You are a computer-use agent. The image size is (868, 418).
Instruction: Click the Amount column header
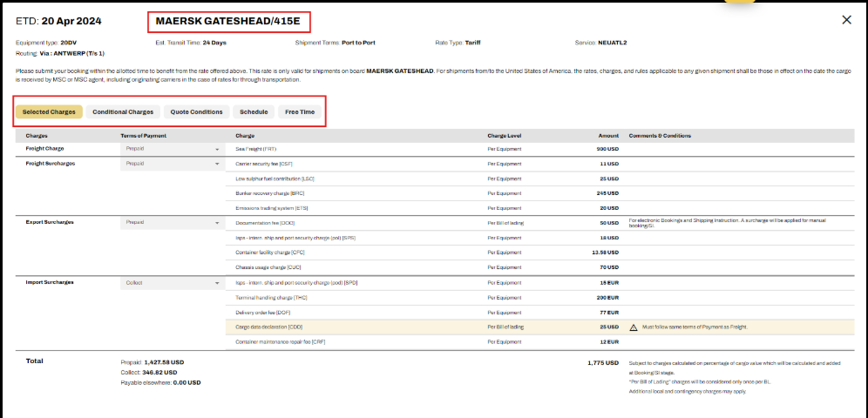[x=608, y=136]
